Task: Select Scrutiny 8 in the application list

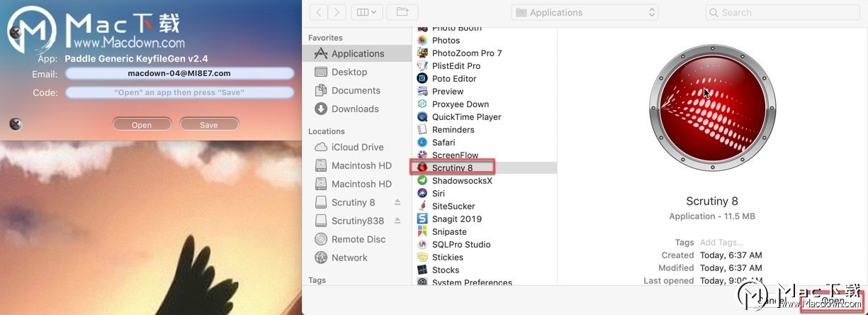Action: (485, 168)
